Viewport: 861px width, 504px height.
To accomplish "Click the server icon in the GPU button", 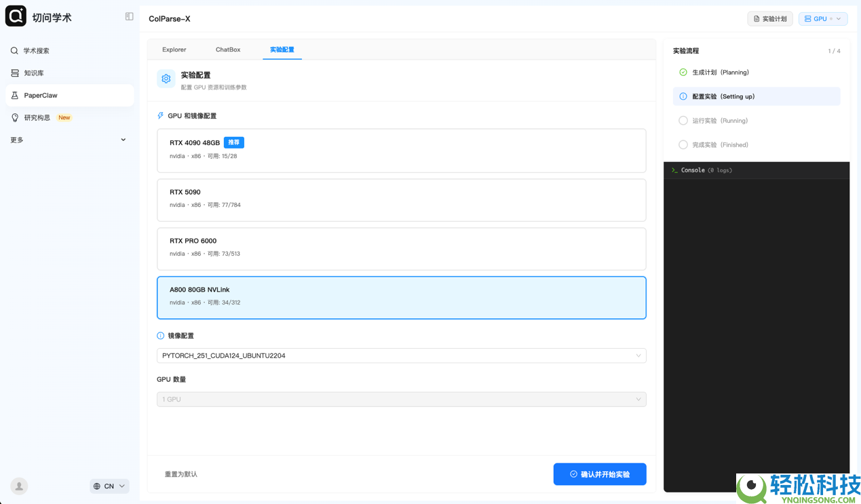I will [807, 19].
